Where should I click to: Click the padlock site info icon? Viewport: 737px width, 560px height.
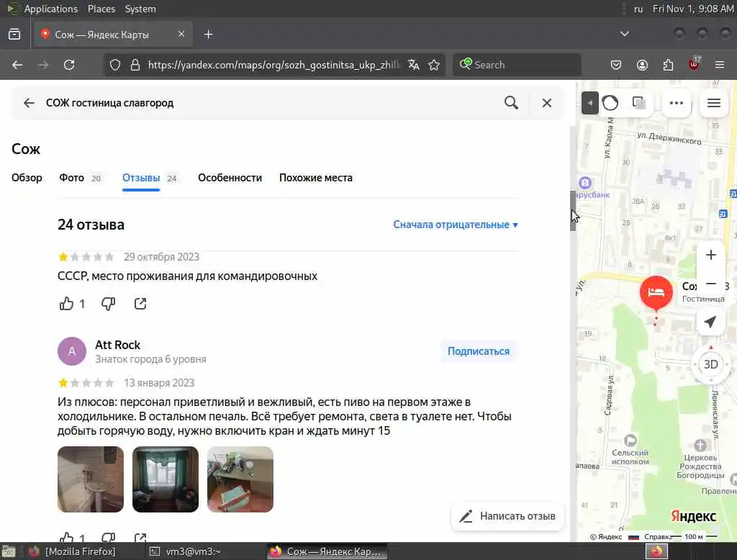(135, 65)
